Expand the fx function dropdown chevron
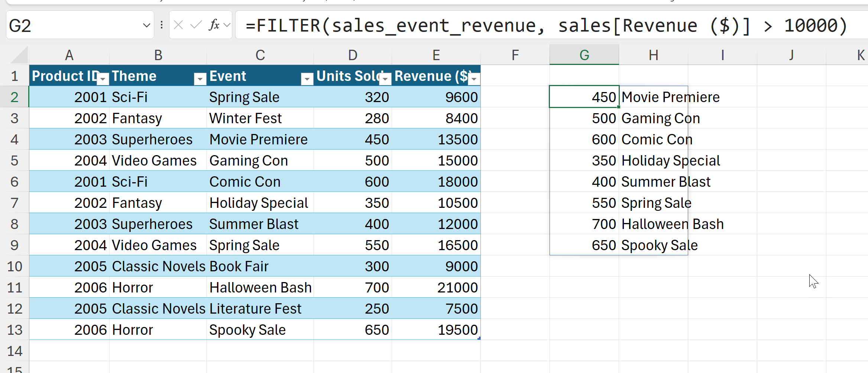868x373 pixels. 227,25
